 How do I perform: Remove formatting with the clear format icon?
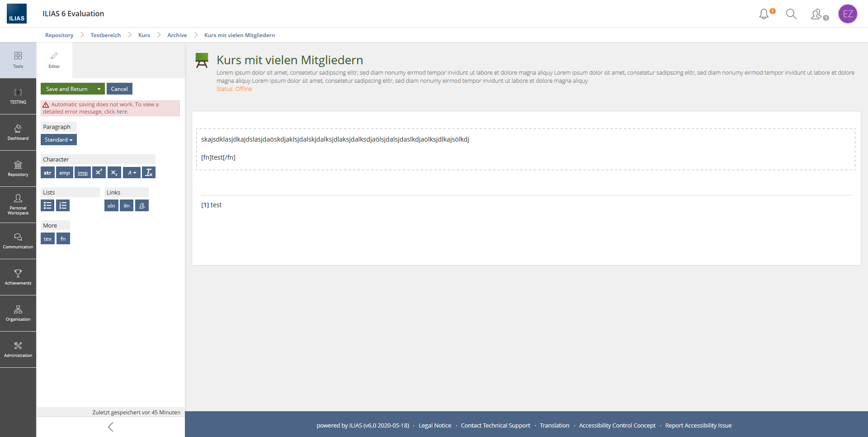(x=149, y=172)
